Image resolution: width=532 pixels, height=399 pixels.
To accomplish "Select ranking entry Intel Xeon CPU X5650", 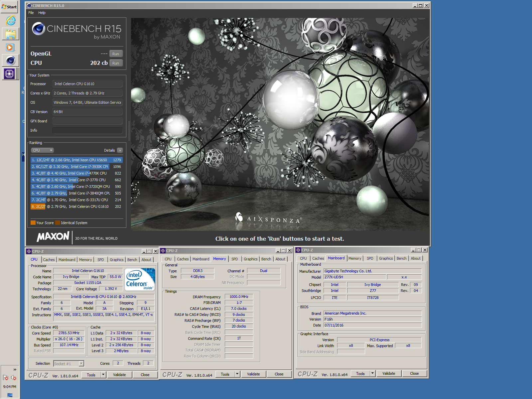I will point(76,160).
